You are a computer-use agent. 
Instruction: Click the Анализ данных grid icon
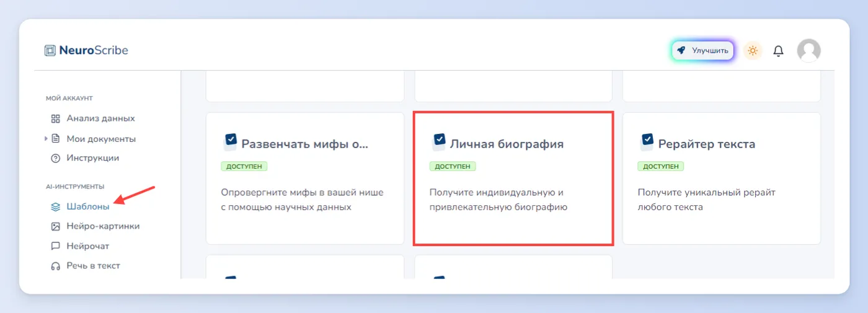coord(55,118)
